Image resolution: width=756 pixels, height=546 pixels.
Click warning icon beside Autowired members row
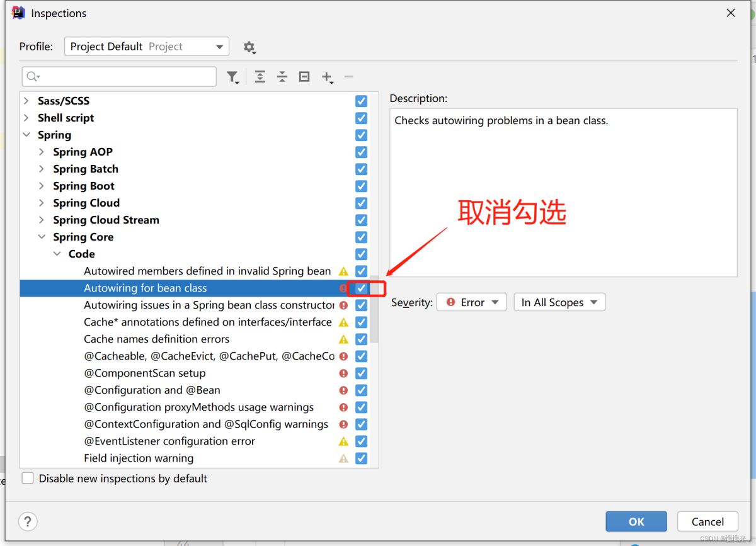click(x=343, y=271)
